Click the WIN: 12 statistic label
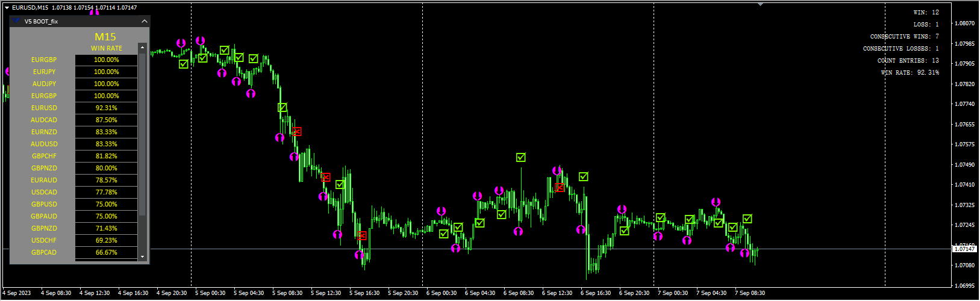The image size is (980, 301). point(926,12)
